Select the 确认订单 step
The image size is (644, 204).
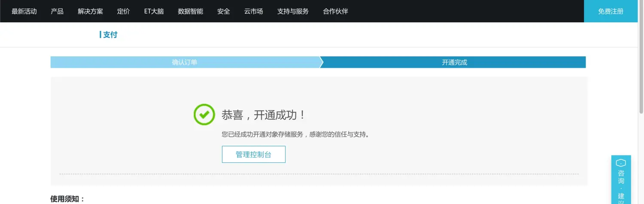185,62
